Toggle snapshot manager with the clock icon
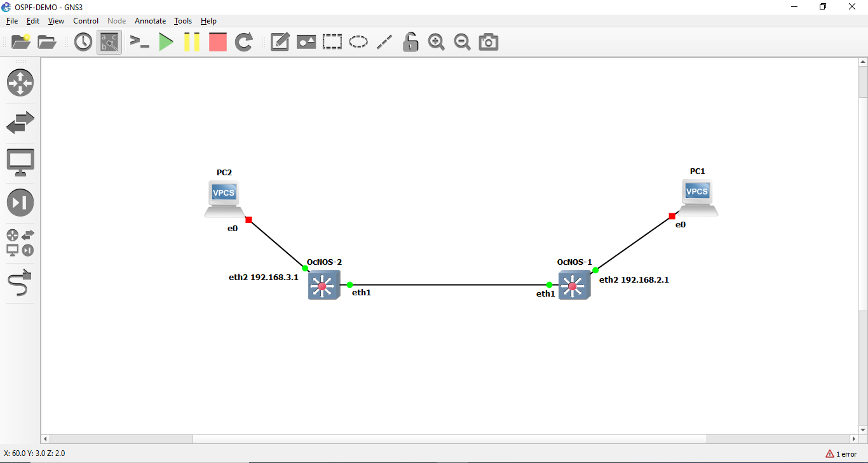 [x=83, y=42]
